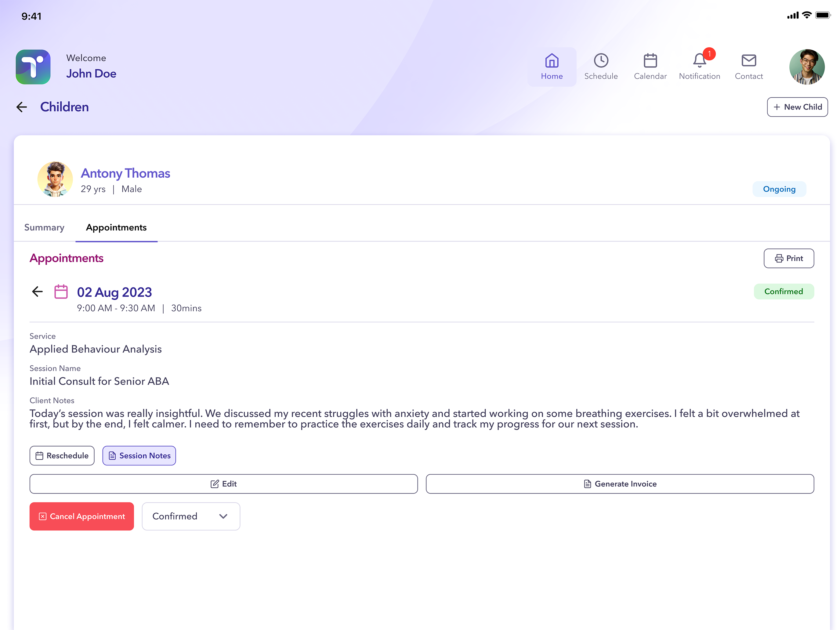Click the 02 Aug 2023 date
The height and width of the screenshot is (630, 840).
(114, 292)
